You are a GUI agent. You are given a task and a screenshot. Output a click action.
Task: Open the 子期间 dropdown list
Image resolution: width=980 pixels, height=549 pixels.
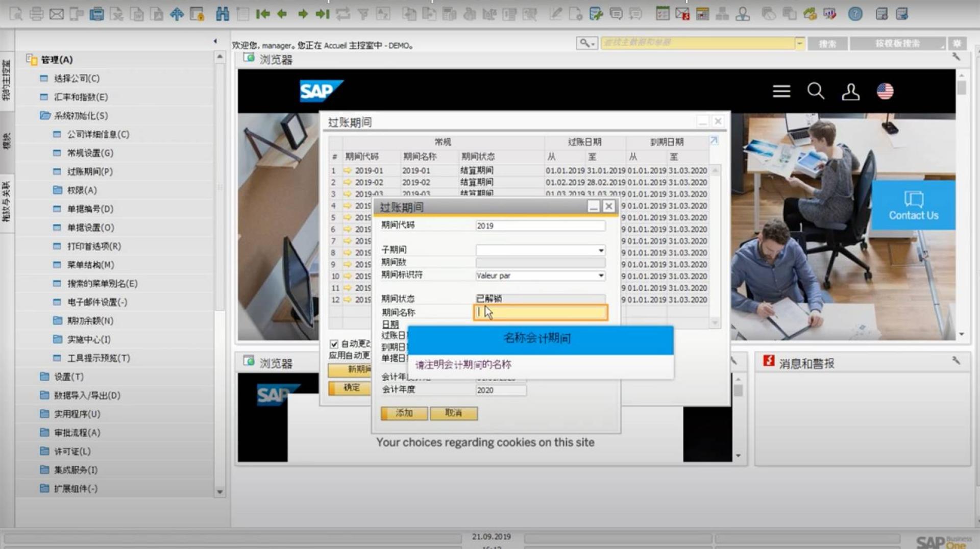click(601, 251)
